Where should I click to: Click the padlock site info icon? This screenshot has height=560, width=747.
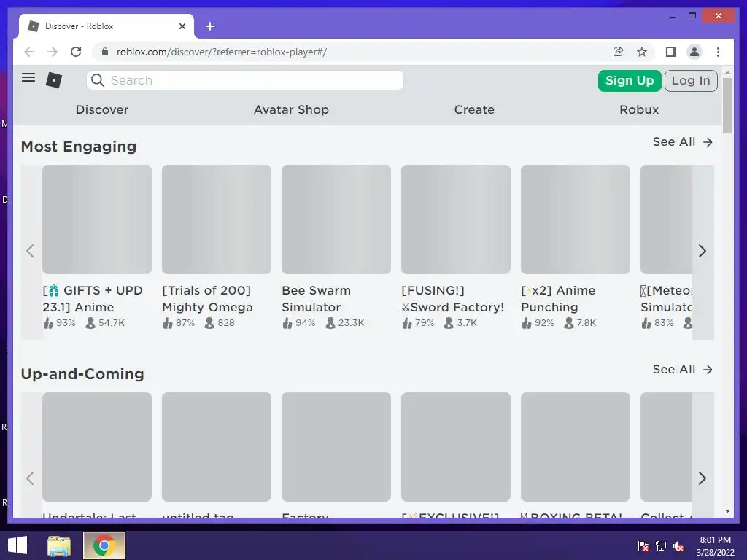(105, 52)
